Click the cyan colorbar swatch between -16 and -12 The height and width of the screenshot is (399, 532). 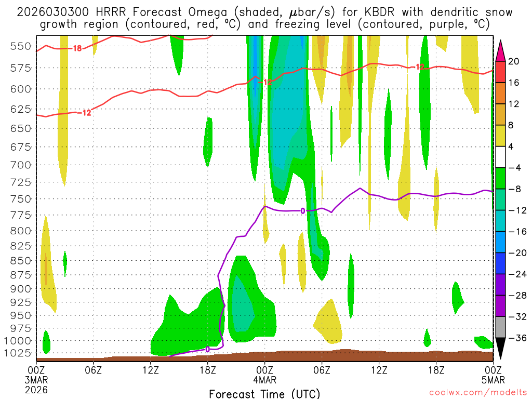click(500, 221)
